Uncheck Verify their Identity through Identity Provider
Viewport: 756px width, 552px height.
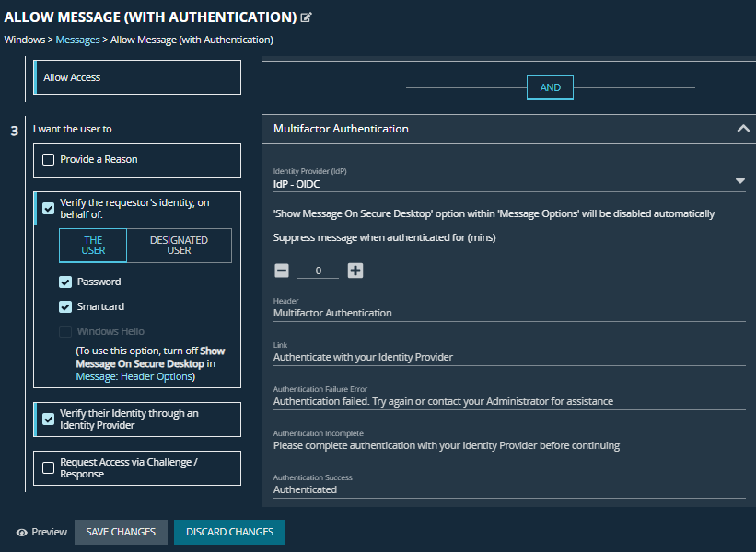(47, 420)
